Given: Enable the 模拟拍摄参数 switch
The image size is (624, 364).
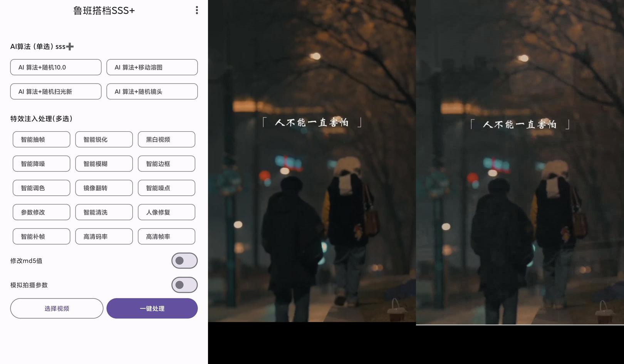Looking at the screenshot, I should click(185, 285).
